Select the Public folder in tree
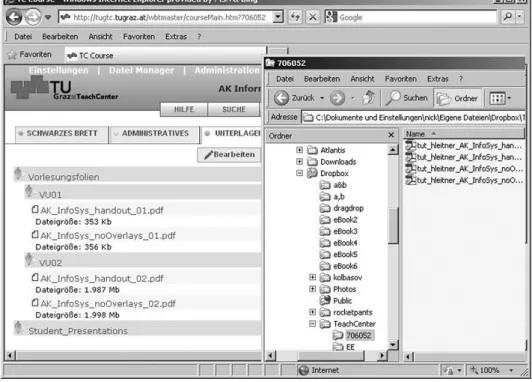 [x=342, y=301]
